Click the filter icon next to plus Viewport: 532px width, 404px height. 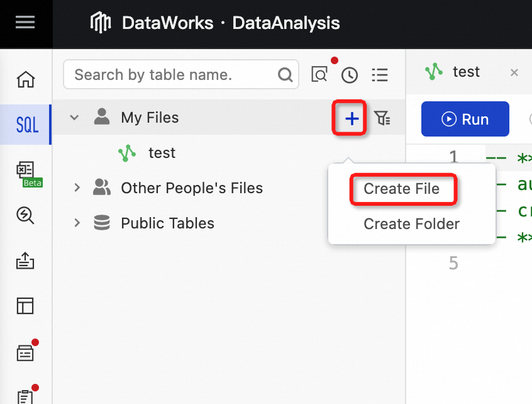382,118
